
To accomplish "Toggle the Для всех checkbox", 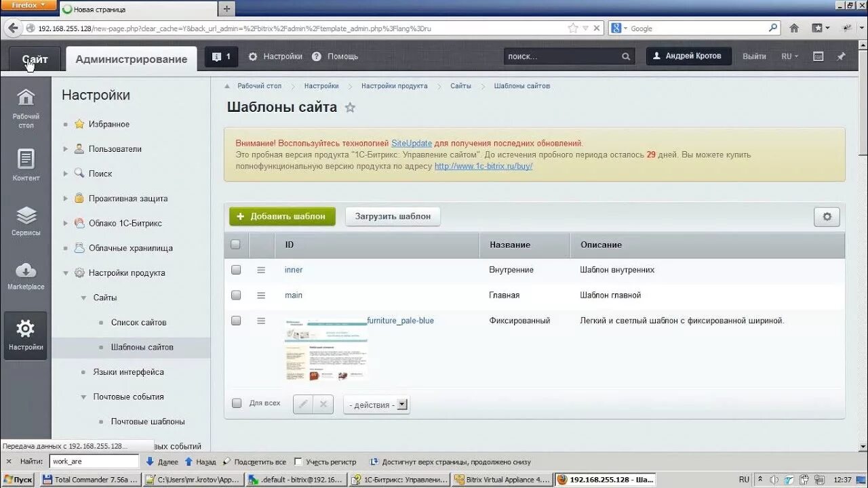I will click(x=237, y=403).
